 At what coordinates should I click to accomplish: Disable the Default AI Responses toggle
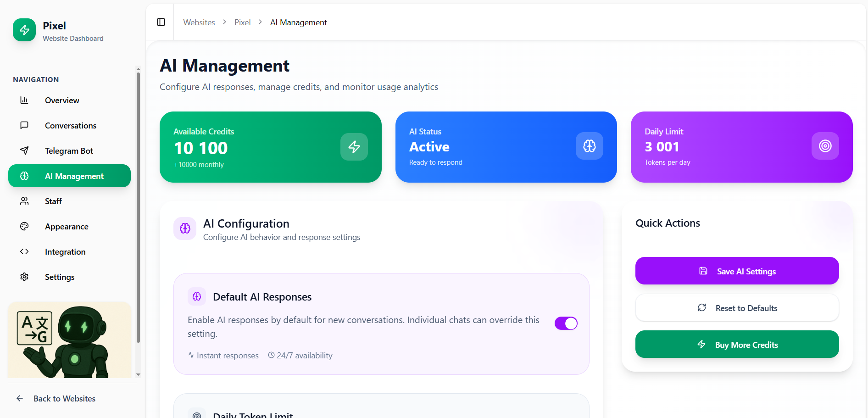pyautogui.click(x=566, y=323)
